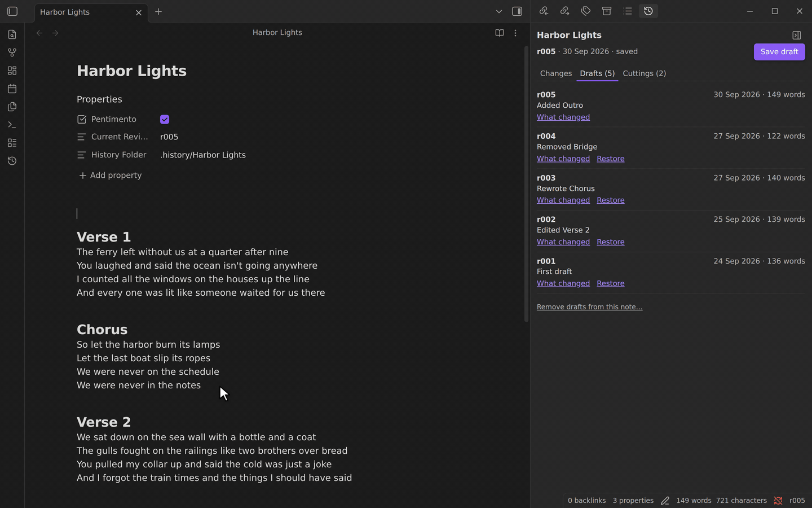Click the sync status icon in status bar

[x=778, y=501]
